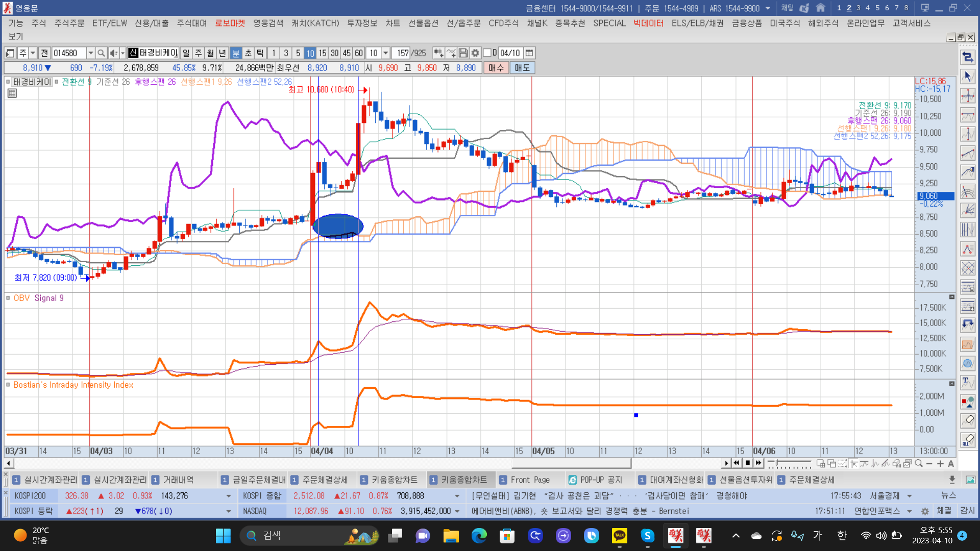This screenshot has width=980, height=551.
Task: Open chart settings gear icon in toolbar
Action: pos(475,53)
